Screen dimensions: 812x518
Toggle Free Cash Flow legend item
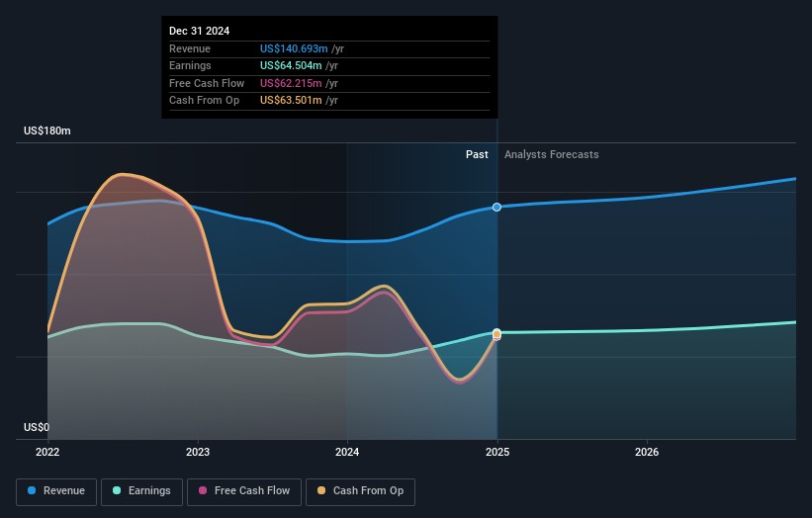click(x=244, y=491)
